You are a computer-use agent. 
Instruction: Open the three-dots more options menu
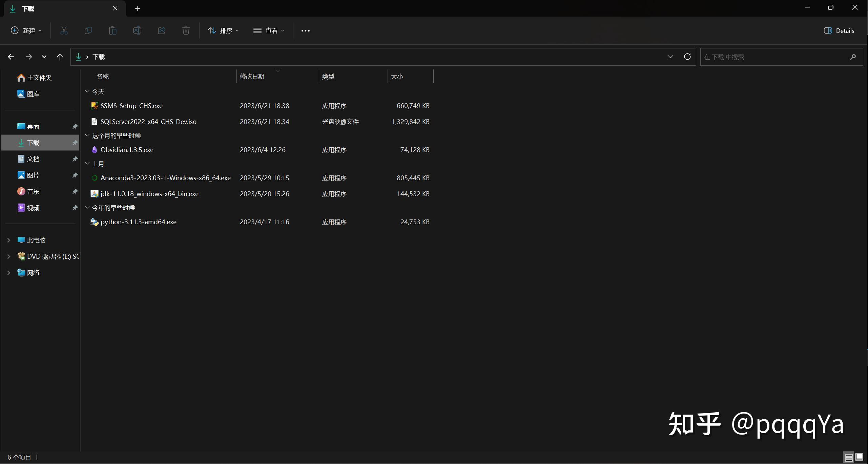coord(305,30)
